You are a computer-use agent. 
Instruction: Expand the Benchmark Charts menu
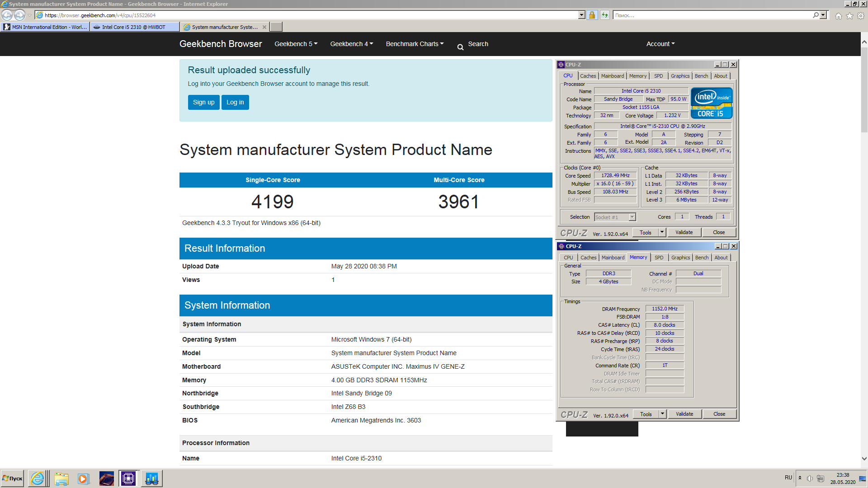pyautogui.click(x=415, y=44)
